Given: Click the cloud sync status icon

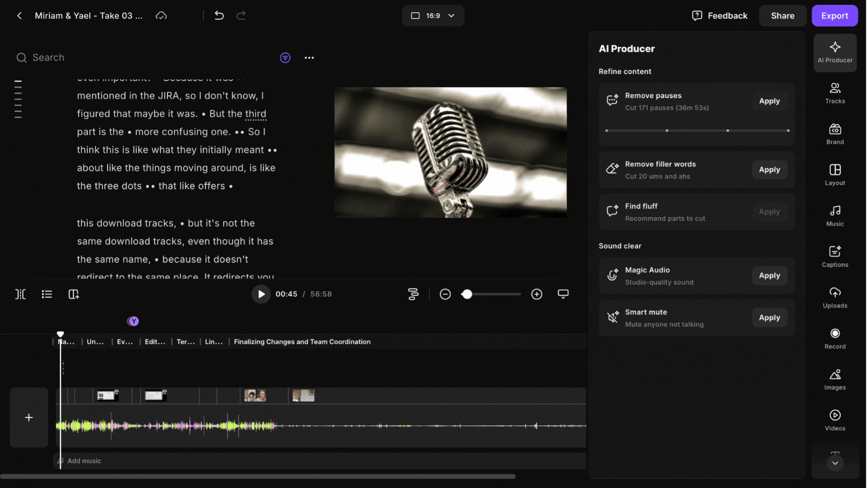Looking at the screenshot, I should pos(161,15).
